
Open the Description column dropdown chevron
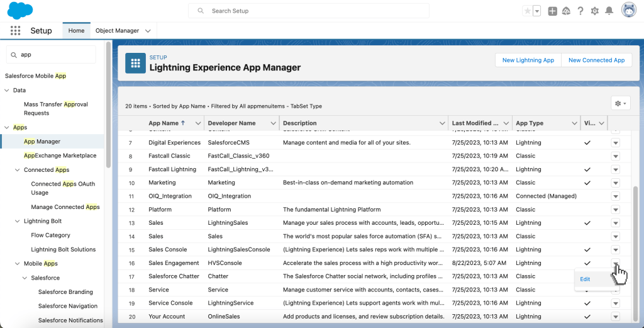[442, 123]
